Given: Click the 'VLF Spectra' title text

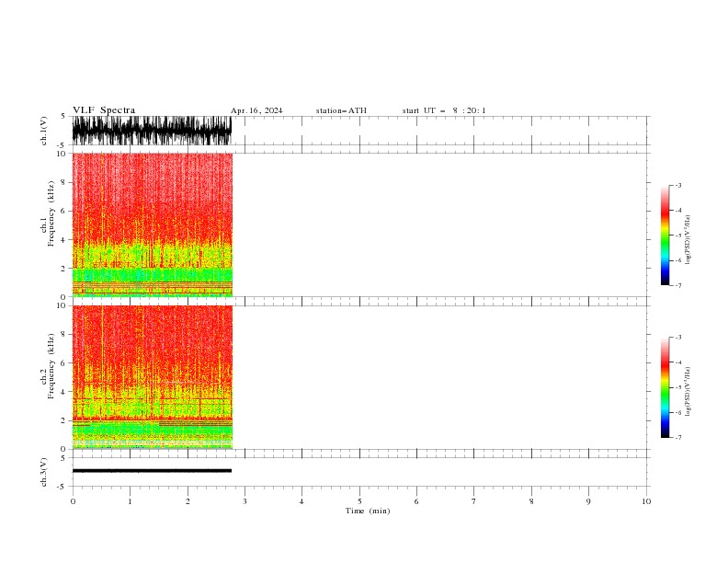Looking at the screenshot, I should [x=104, y=110].
